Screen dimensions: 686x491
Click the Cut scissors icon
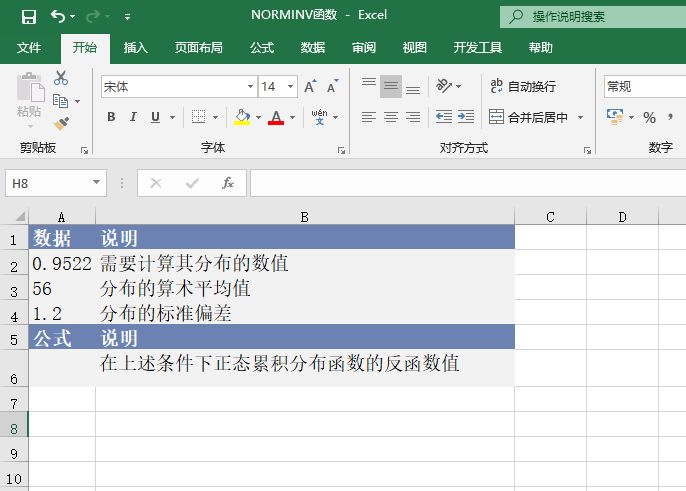(62, 78)
